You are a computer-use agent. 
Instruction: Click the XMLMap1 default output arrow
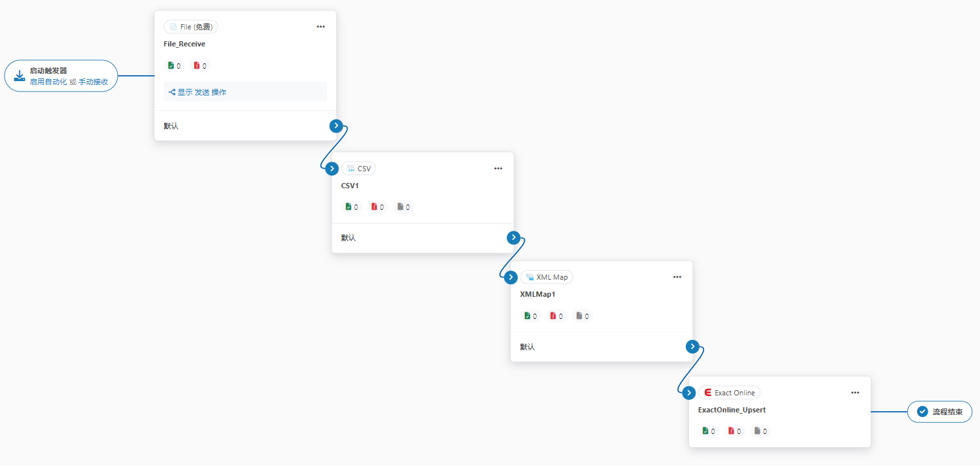pyautogui.click(x=693, y=346)
